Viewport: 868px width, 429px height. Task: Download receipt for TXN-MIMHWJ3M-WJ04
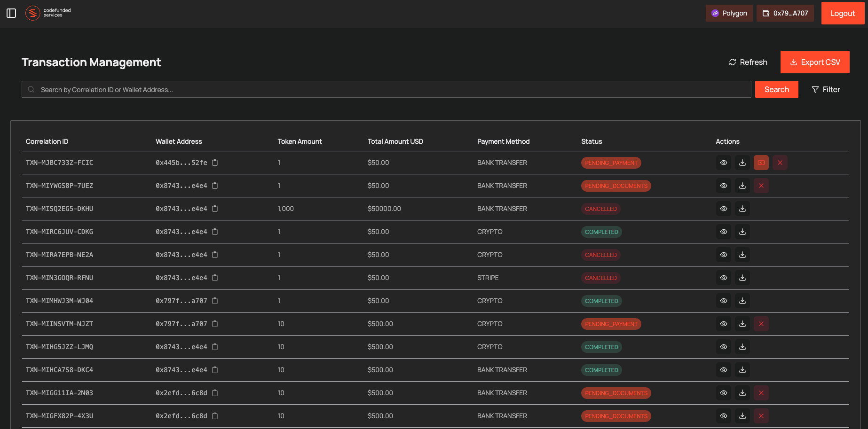tap(742, 301)
